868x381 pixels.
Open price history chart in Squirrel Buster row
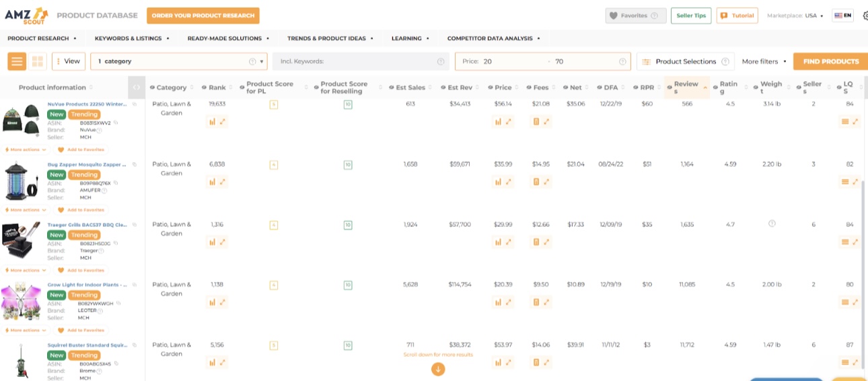[x=499, y=362]
